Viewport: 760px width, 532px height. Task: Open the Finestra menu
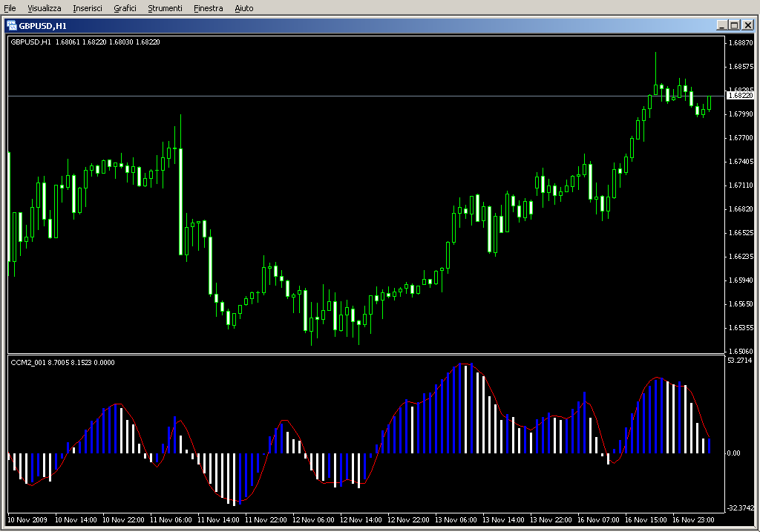point(209,8)
